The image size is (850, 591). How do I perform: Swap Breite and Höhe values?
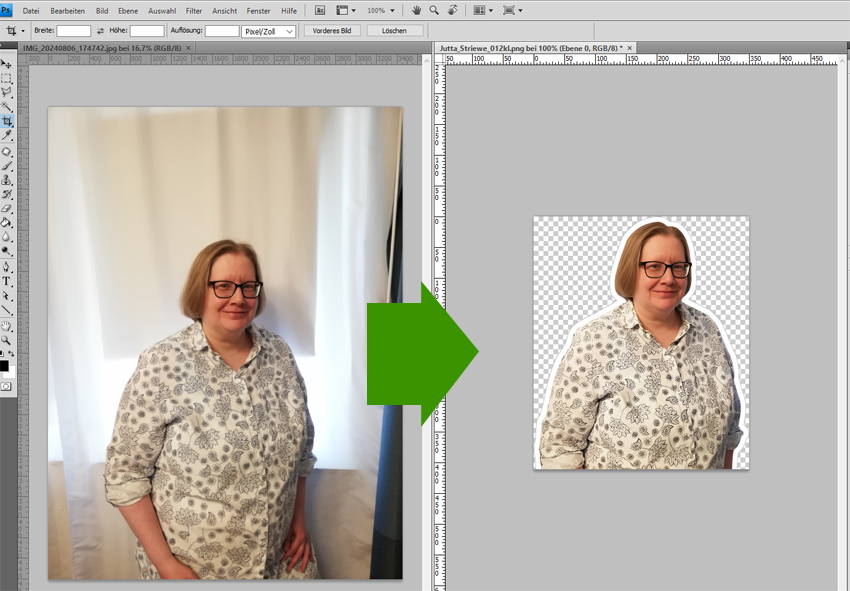click(100, 31)
